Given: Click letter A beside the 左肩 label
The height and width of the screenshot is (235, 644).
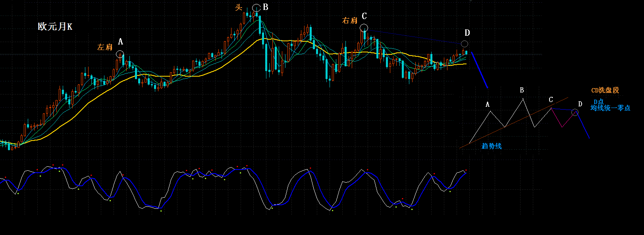Looking at the screenshot, I should (120, 42).
